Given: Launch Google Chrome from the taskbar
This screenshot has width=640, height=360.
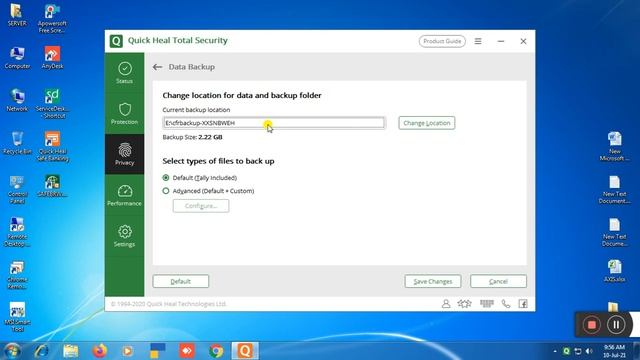Looking at the screenshot, I should [216, 351].
